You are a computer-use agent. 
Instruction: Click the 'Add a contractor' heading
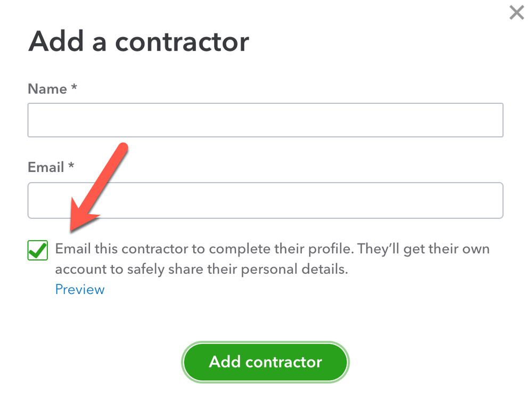pos(138,41)
